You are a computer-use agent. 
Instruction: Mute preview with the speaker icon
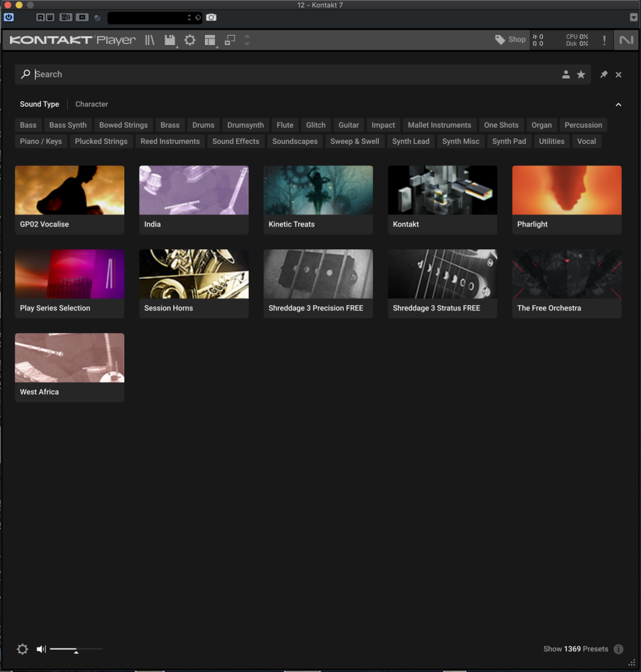click(41, 649)
